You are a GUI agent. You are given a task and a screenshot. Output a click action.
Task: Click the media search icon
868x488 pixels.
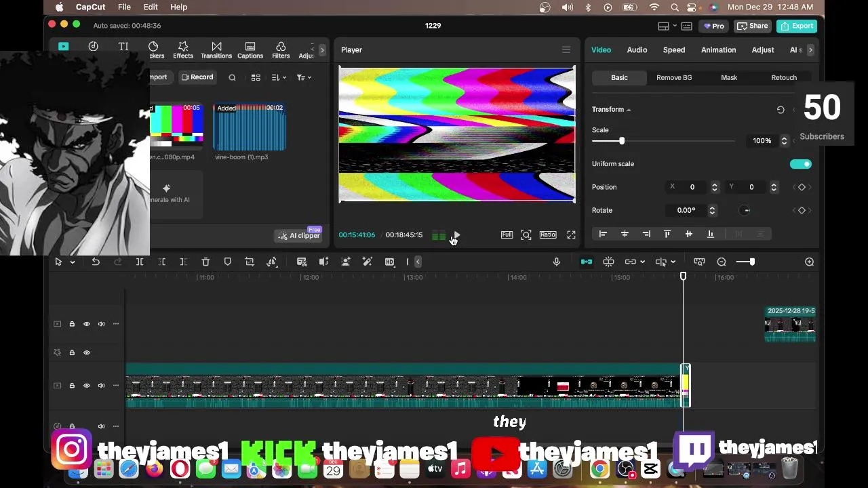click(232, 78)
